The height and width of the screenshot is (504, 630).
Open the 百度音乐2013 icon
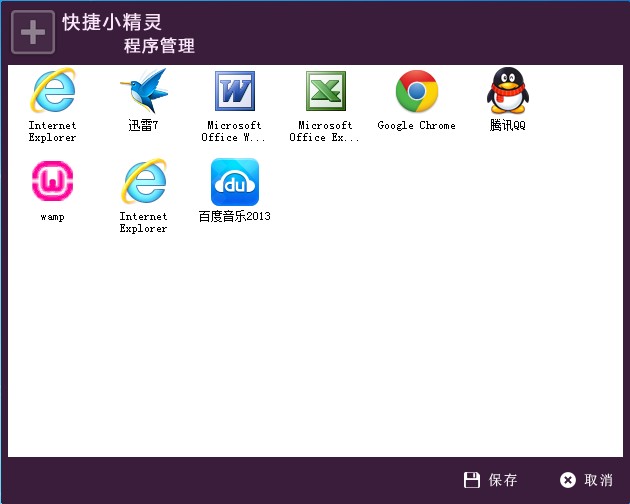(x=234, y=182)
